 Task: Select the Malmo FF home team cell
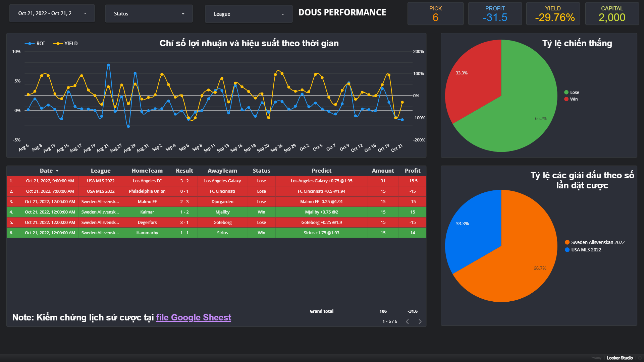tap(147, 202)
